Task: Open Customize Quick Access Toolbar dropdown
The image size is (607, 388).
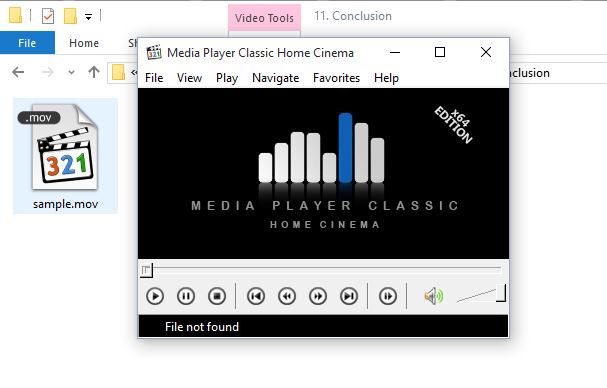Action: [x=89, y=17]
